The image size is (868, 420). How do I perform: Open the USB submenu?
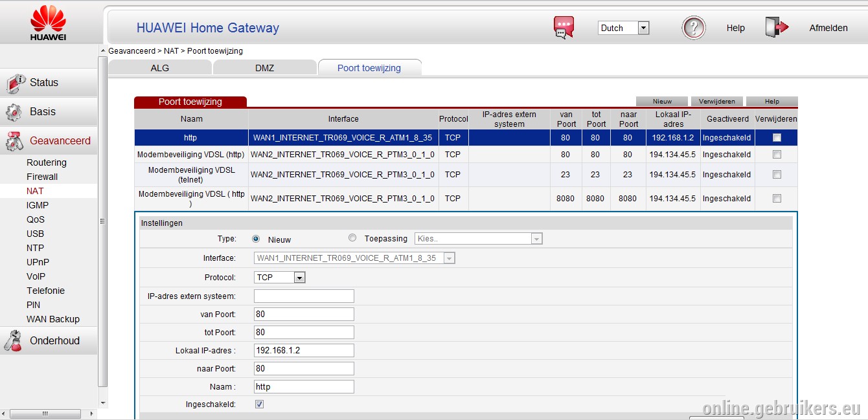[36, 234]
